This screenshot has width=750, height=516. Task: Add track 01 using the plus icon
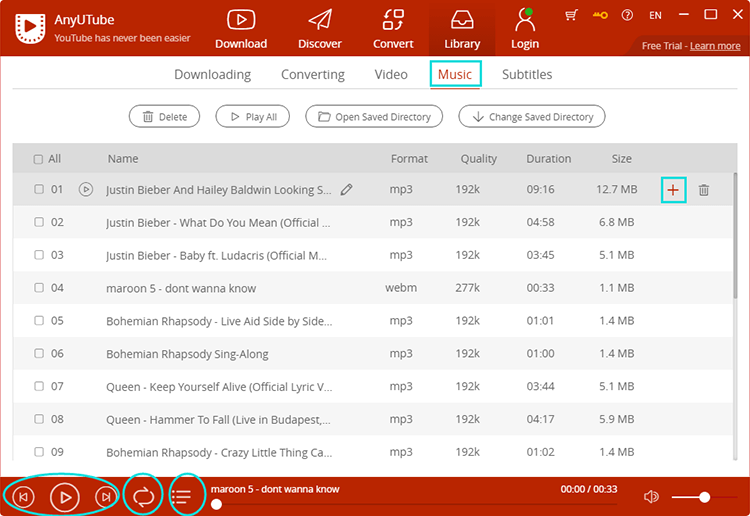coord(673,190)
